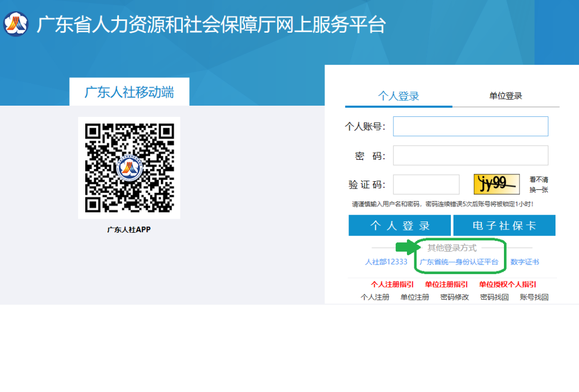Image resolution: width=579 pixels, height=392 pixels.
Task: Open 广东省统一身份认证平台 login link
Action: pos(459,262)
